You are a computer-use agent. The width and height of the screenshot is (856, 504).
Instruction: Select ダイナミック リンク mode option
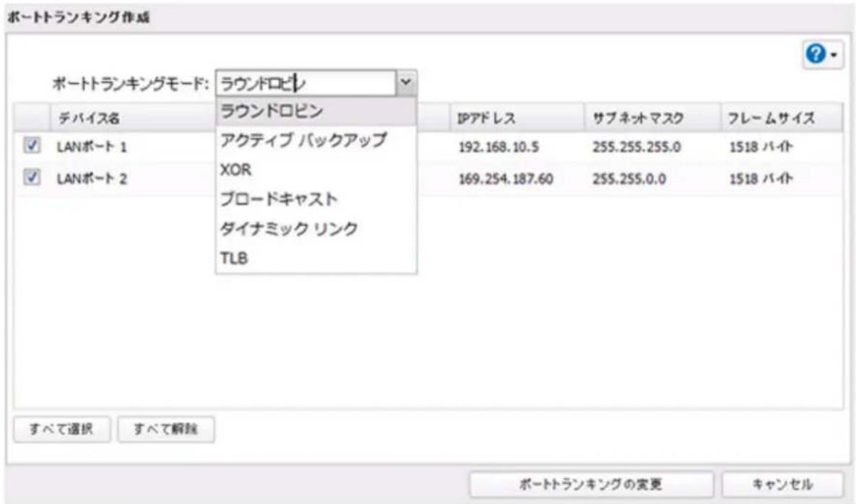pos(316,229)
